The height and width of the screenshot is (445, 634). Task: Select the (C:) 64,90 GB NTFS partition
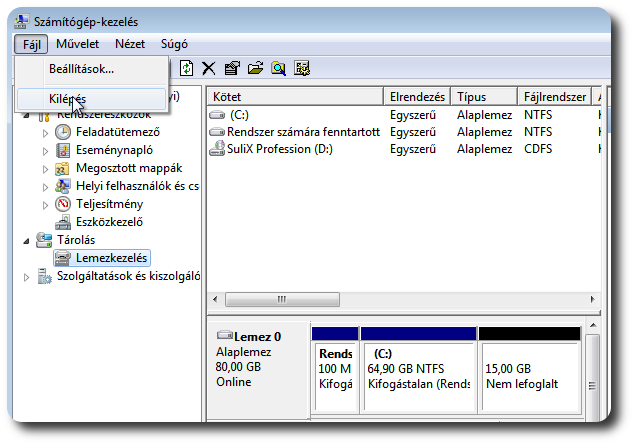[x=418, y=370]
